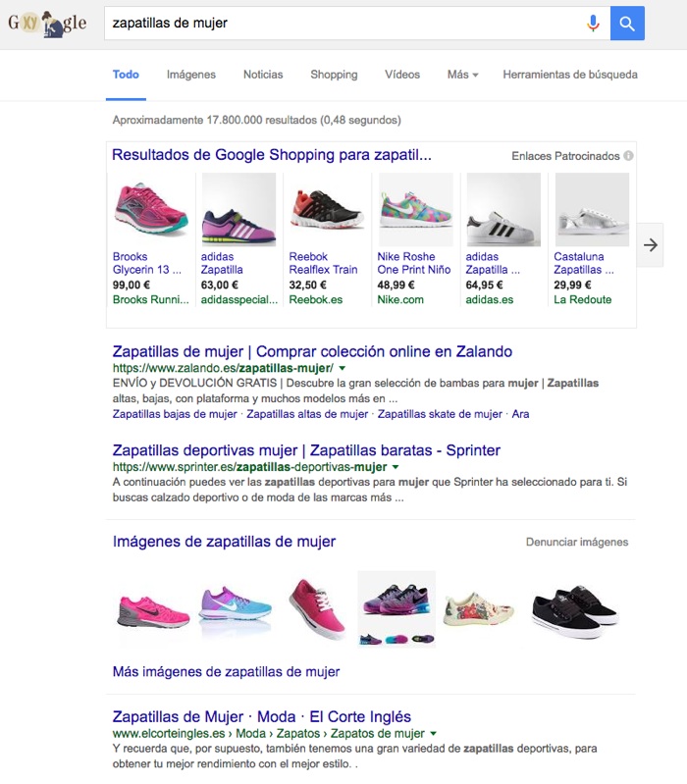Activate voice search microphone icon

coord(593,23)
